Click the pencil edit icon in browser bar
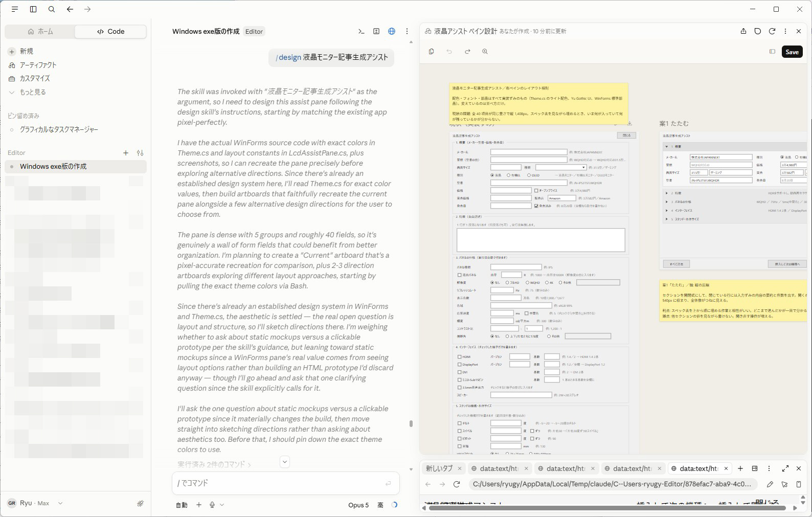The width and height of the screenshot is (812, 517). click(x=770, y=484)
